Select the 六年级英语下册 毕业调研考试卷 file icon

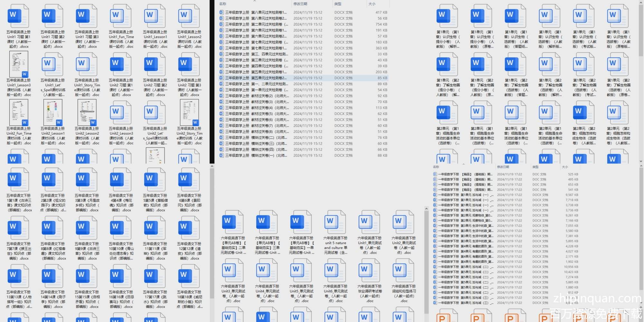tap(370, 270)
